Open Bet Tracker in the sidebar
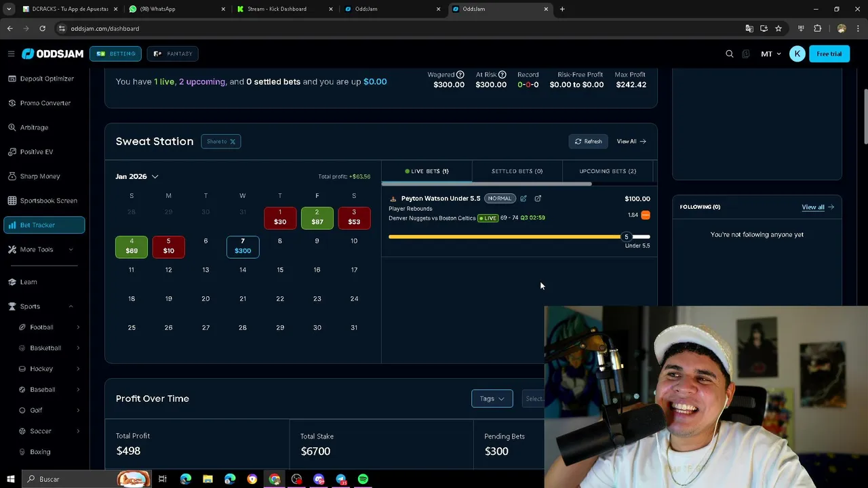Screen dimensions: 868x488 point(44,225)
